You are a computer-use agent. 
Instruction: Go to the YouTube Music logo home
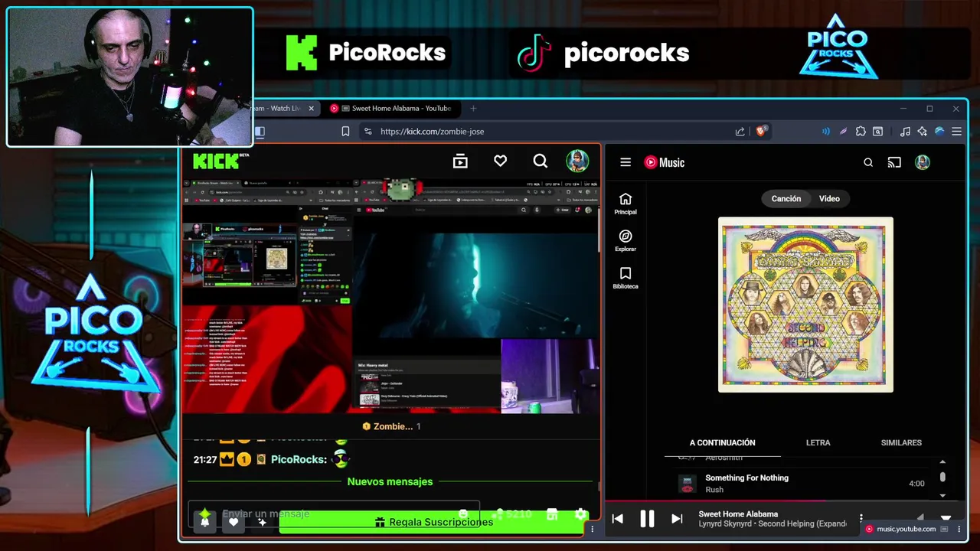click(x=664, y=162)
